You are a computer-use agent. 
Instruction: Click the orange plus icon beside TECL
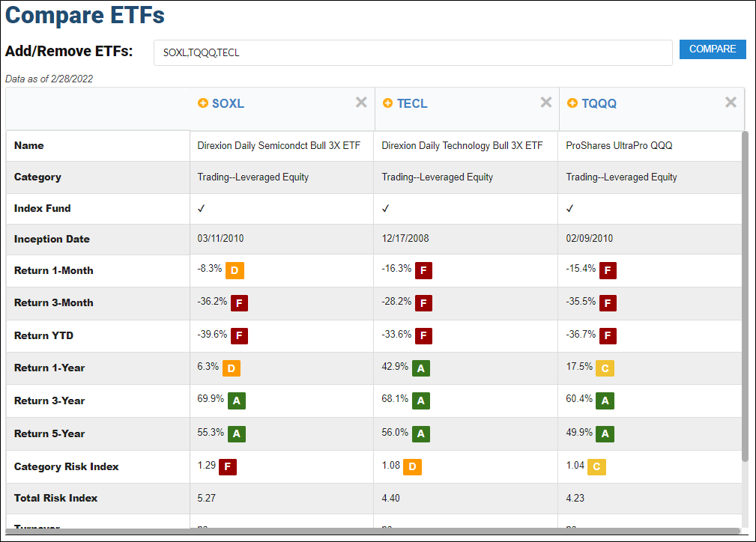[387, 103]
